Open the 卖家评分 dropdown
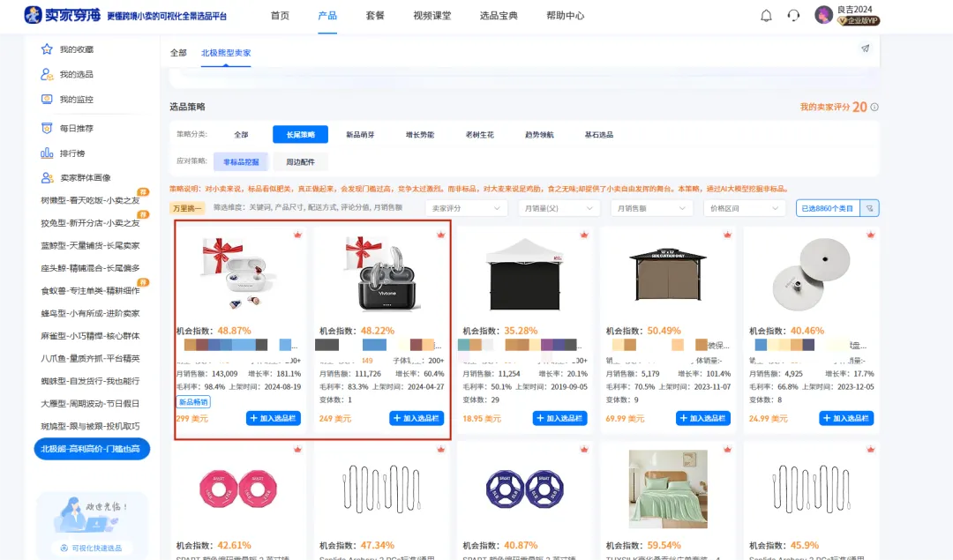This screenshot has height=560, width=953. coord(466,208)
